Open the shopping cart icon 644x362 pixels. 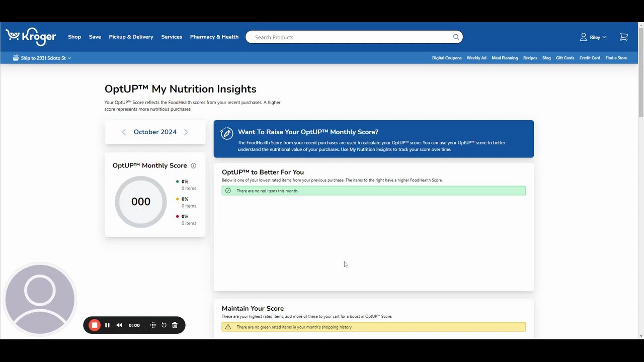click(624, 37)
